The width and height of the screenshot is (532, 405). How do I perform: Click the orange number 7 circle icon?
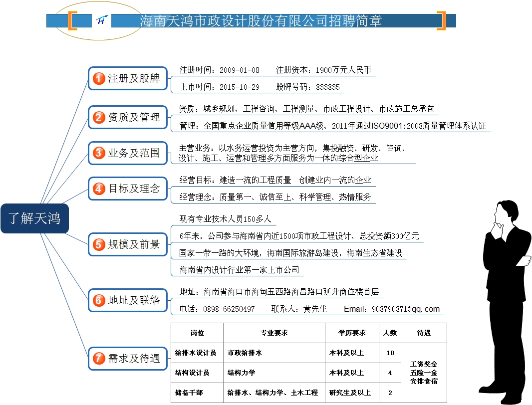click(99, 358)
